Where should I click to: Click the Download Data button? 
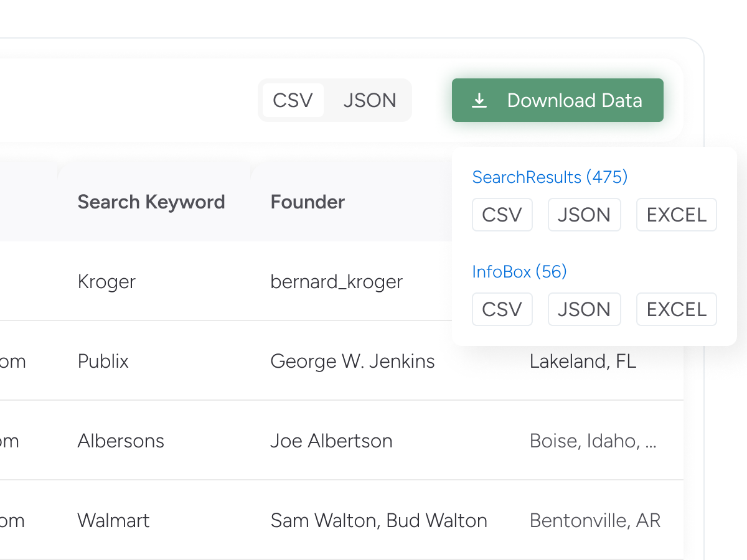click(x=557, y=100)
